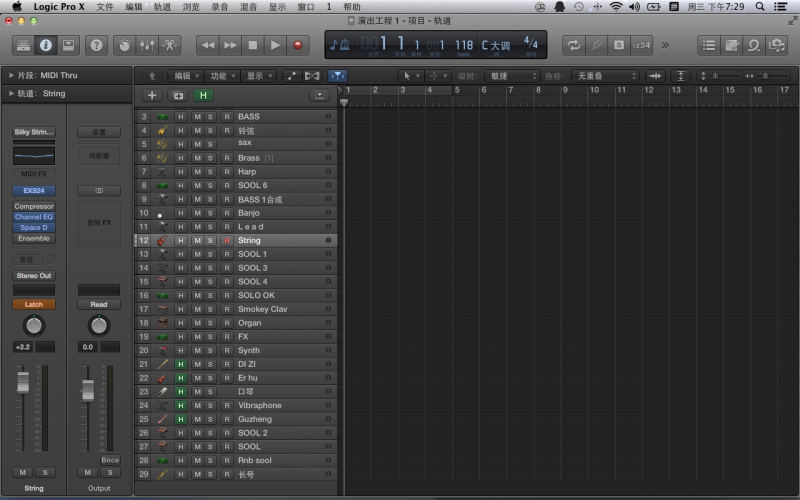Open the 文件 menu
This screenshot has width=800, height=500.
click(105, 6)
